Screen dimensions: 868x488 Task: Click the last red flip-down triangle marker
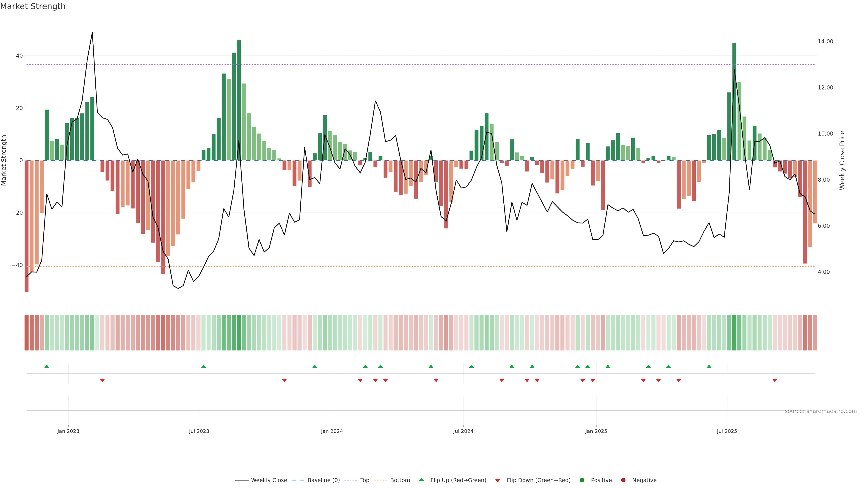pos(775,380)
